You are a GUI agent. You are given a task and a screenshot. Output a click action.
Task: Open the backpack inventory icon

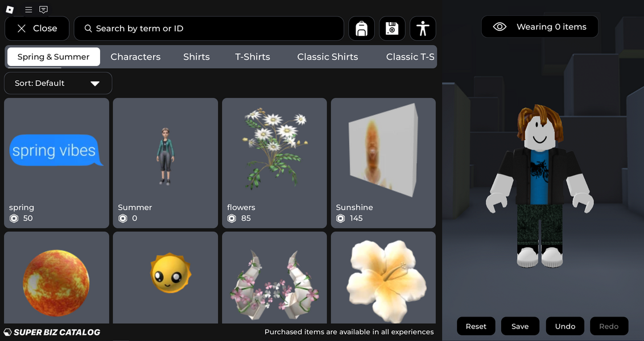point(361,28)
